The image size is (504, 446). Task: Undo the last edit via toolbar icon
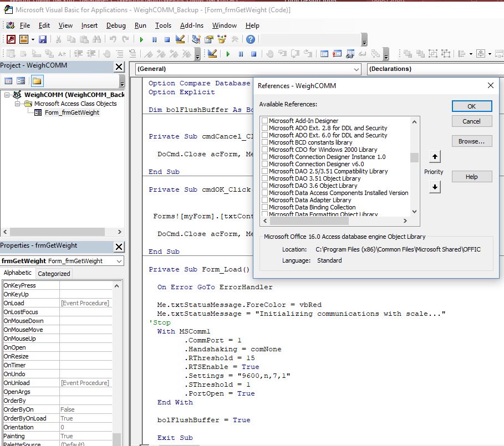113,39
